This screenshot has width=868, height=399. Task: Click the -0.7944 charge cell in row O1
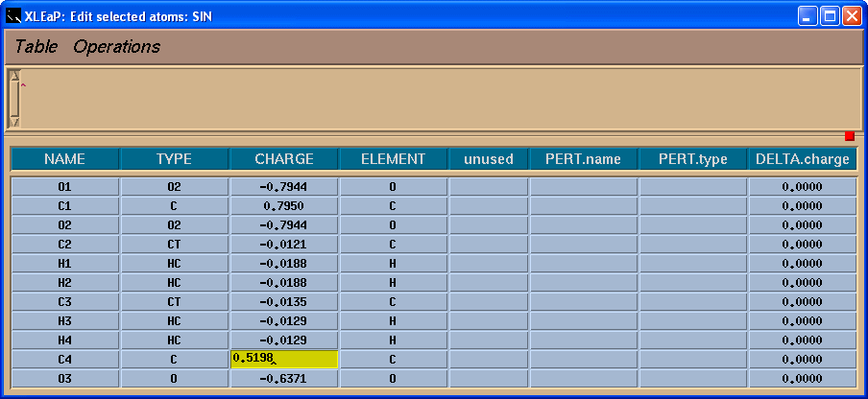coord(284,187)
